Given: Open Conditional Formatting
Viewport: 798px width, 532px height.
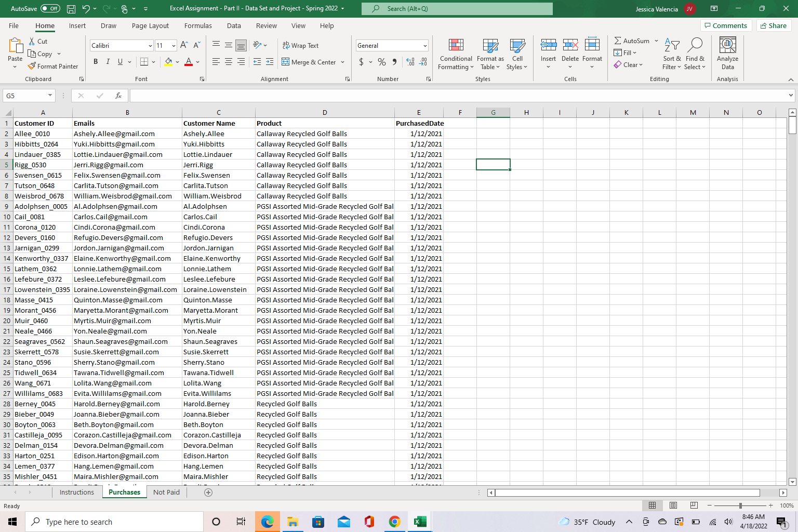Looking at the screenshot, I should click(x=456, y=54).
